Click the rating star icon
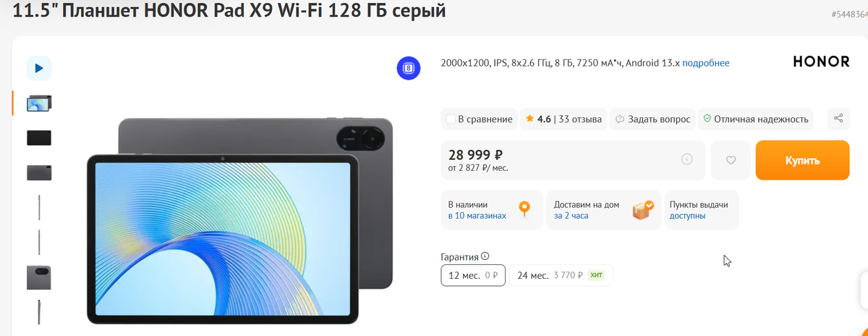The width and height of the screenshot is (868, 336). [529, 119]
